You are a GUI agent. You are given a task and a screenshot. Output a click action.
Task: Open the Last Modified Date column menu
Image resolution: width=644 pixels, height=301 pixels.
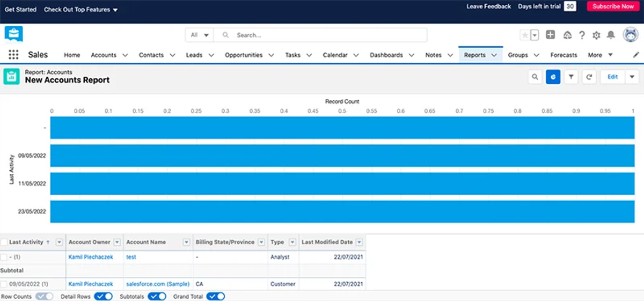coord(359,242)
